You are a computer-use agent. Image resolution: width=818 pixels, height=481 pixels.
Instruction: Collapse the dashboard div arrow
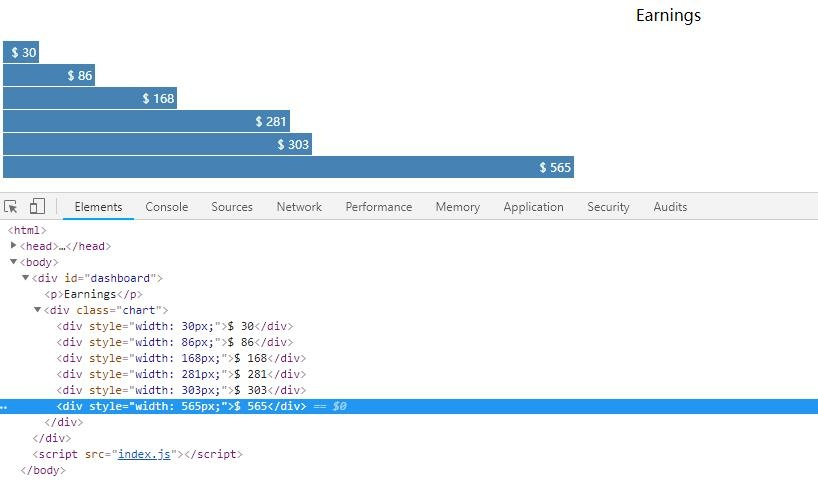tap(25, 278)
